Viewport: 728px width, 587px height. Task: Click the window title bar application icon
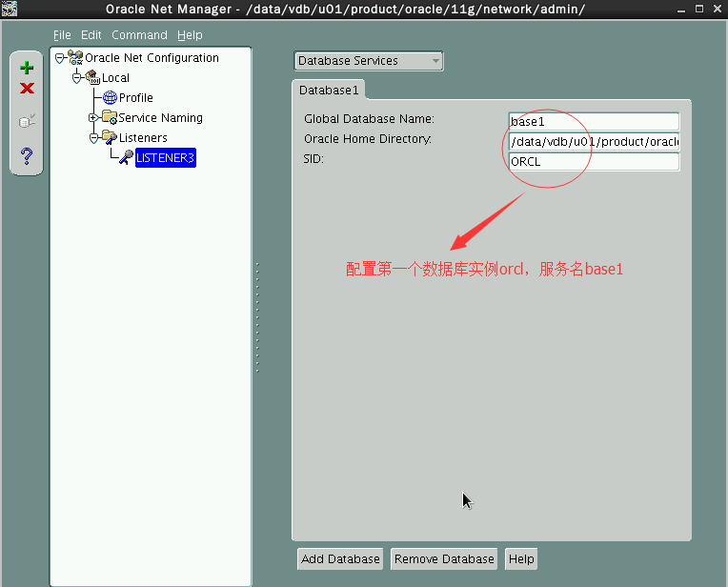10,9
